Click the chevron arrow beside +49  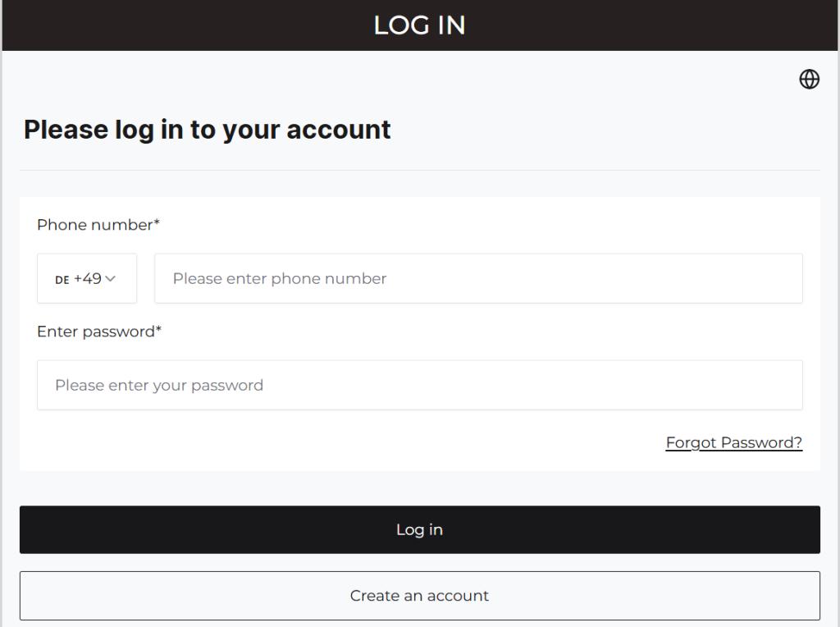click(111, 279)
